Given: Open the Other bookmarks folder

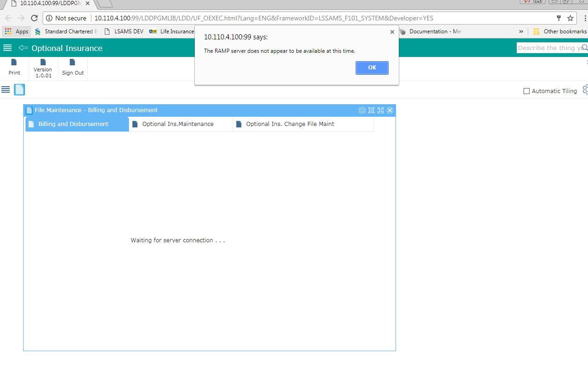Looking at the screenshot, I should [560, 32].
